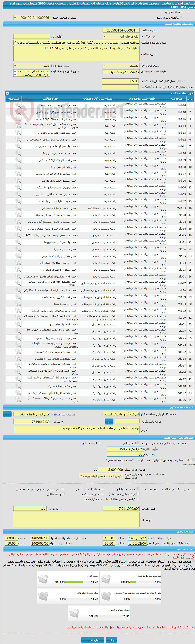The width and height of the screenshot is (195, 644).
Task: Click the برآورد مالی field 158,206,591,620
Action: (x=125, y=449)
